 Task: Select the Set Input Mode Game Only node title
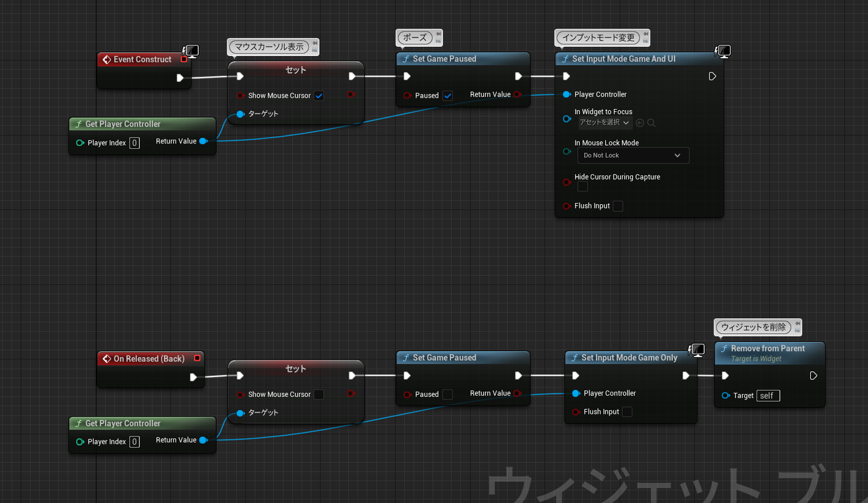point(629,357)
